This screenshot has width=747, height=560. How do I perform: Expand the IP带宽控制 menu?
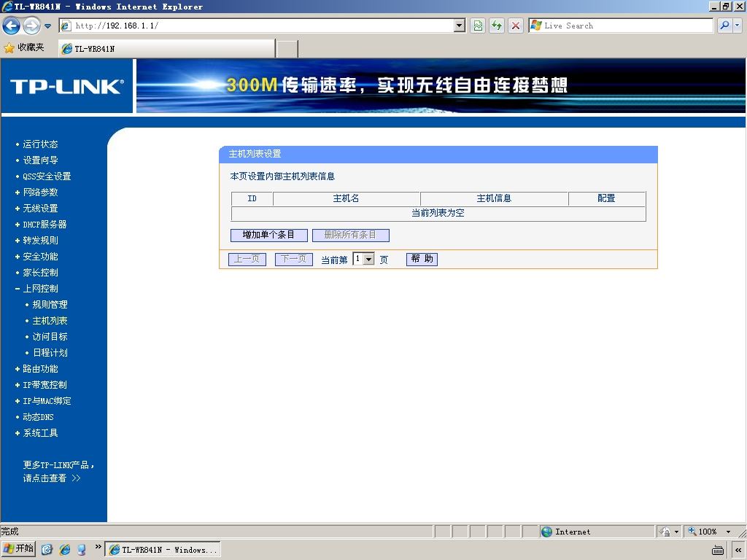click(x=44, y=385)
